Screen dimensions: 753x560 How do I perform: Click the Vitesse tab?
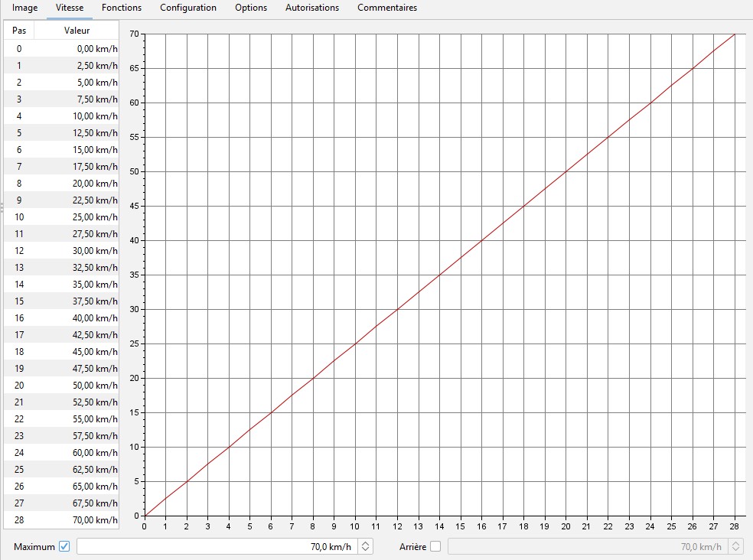[x=70, y=8]
